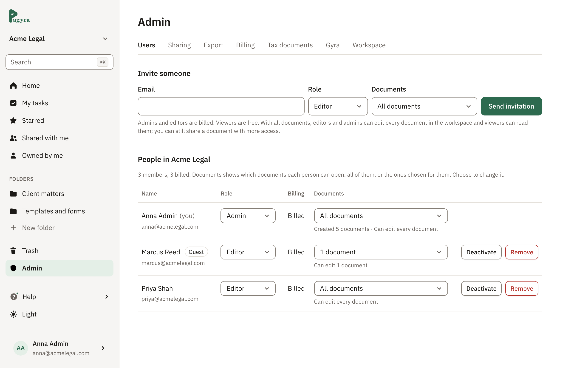
Task: Click the AA avatar for Anna Admin
Action: 21,348
